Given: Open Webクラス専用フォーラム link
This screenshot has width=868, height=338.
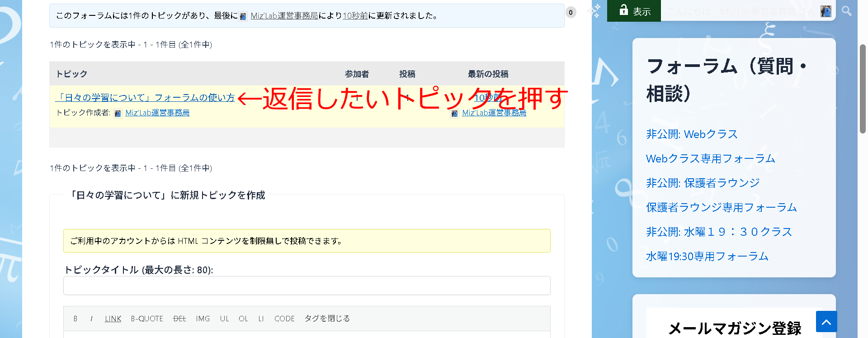Looking at the screenshot, I should pos(710,158).
